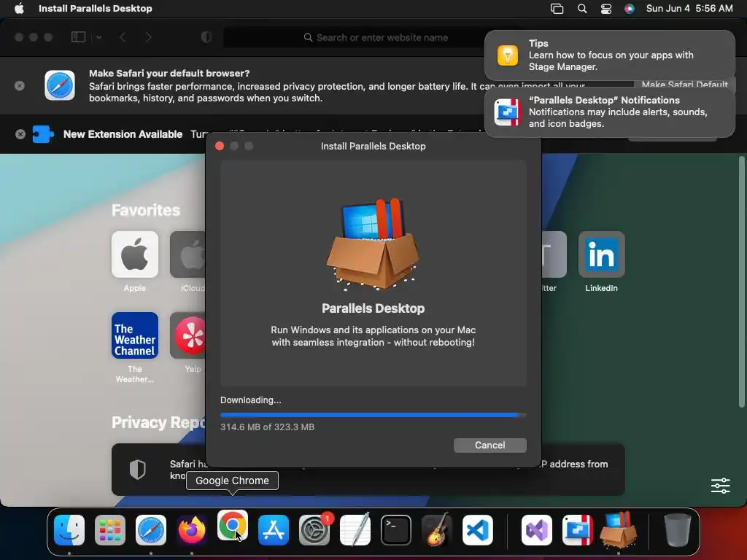
Task: Open Finder from the Dock
Action: pyautogui.click(x=69, y=530)
